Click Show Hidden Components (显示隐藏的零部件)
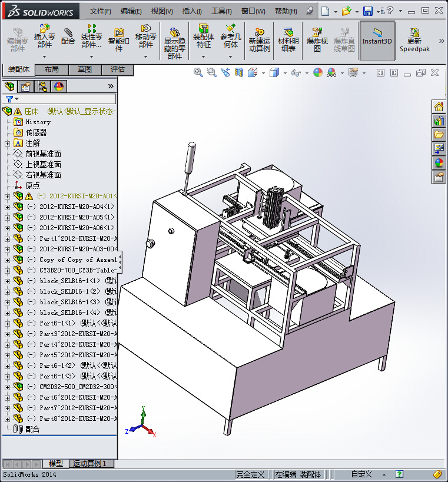 point(175,43)
